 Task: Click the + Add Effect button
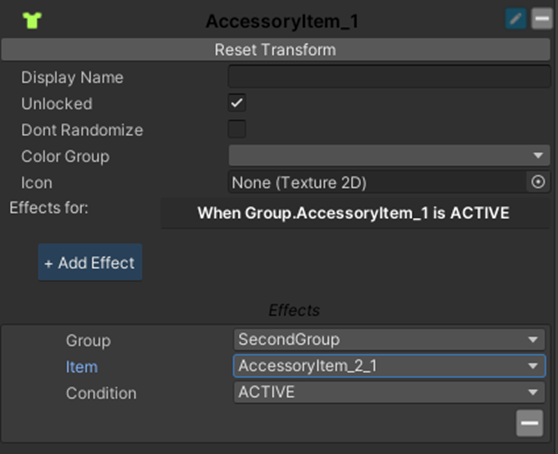(90, 263)
